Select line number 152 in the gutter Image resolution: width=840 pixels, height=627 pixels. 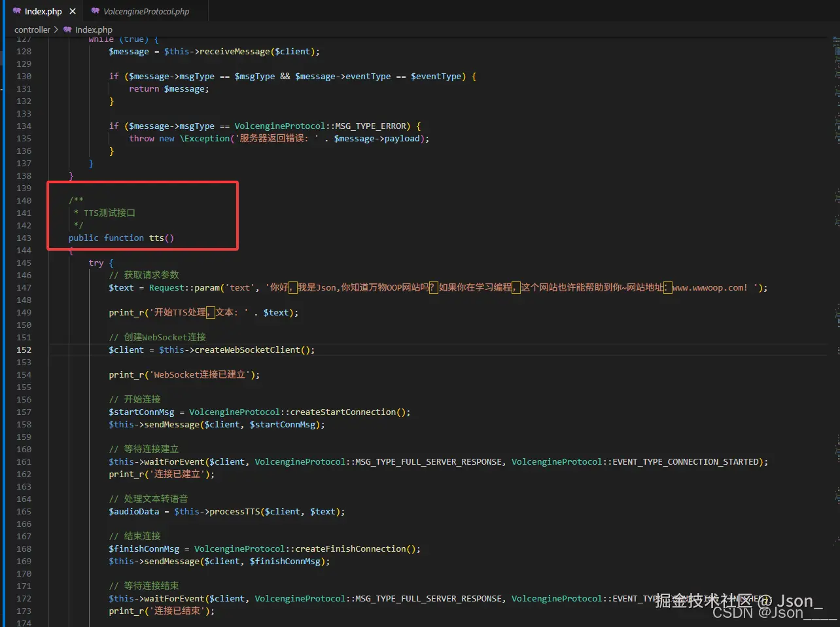(x=24, y=349)
